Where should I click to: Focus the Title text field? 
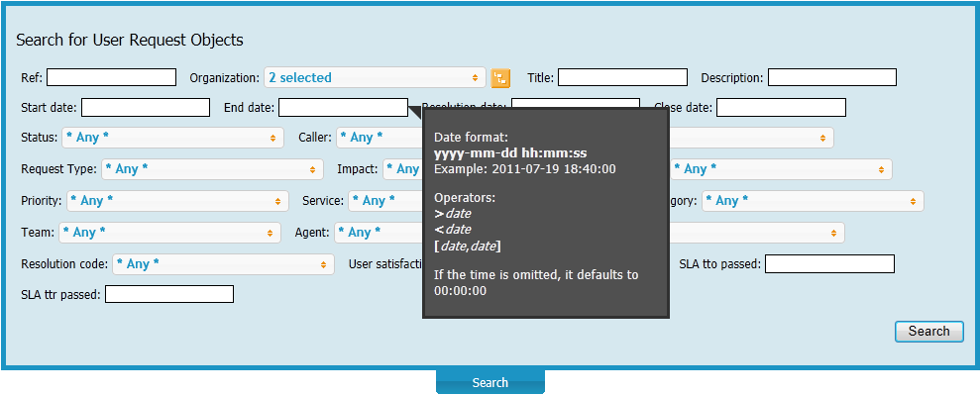click(622, 77)
